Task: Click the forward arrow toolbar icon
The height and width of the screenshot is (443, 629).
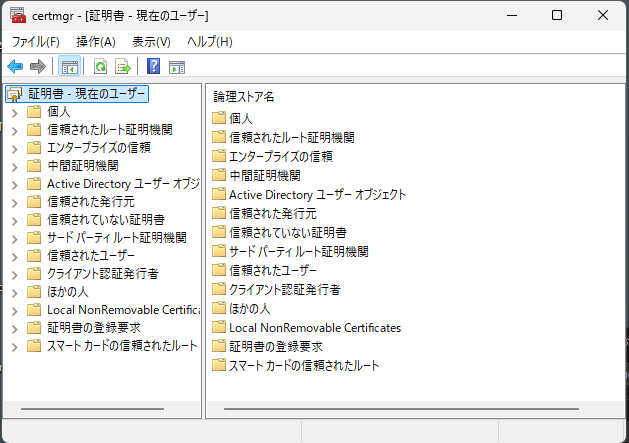Action: pyautogui.click(x=38, y=67)
